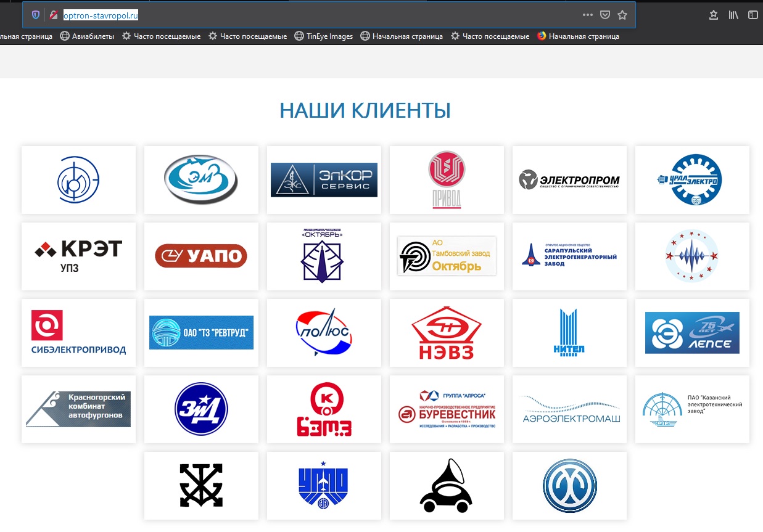
Task: Click the blue circular radar logo card
Action: (x=78, y=180)
